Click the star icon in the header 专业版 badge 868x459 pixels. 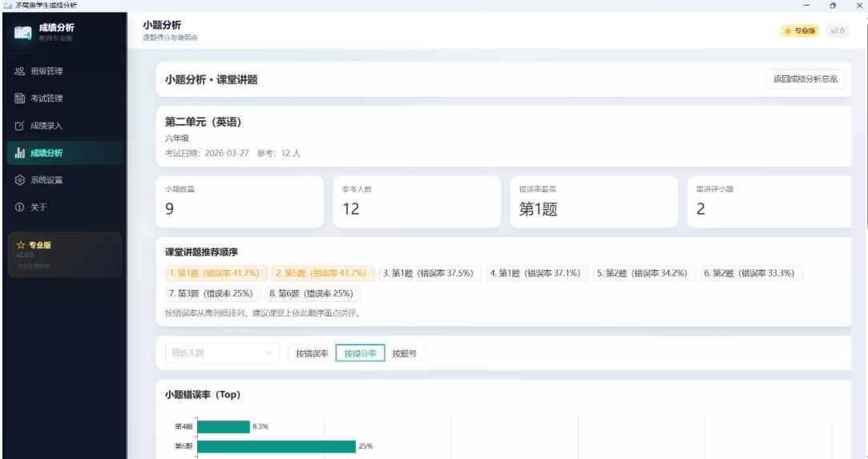tap(788, 31)
